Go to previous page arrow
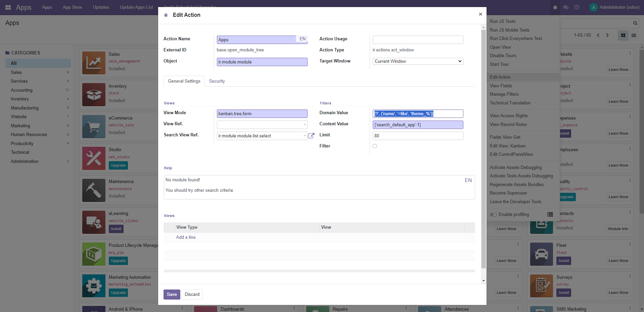The image size is (644, 312). (598, 35)
